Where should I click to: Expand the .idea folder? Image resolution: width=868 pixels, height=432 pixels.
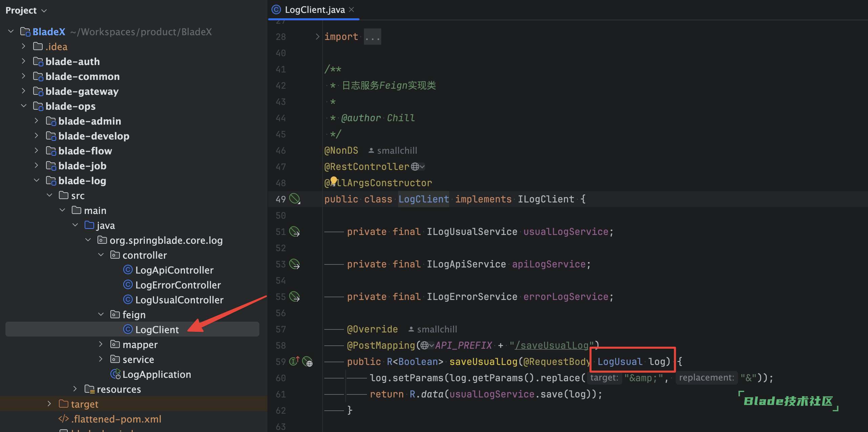24,46
